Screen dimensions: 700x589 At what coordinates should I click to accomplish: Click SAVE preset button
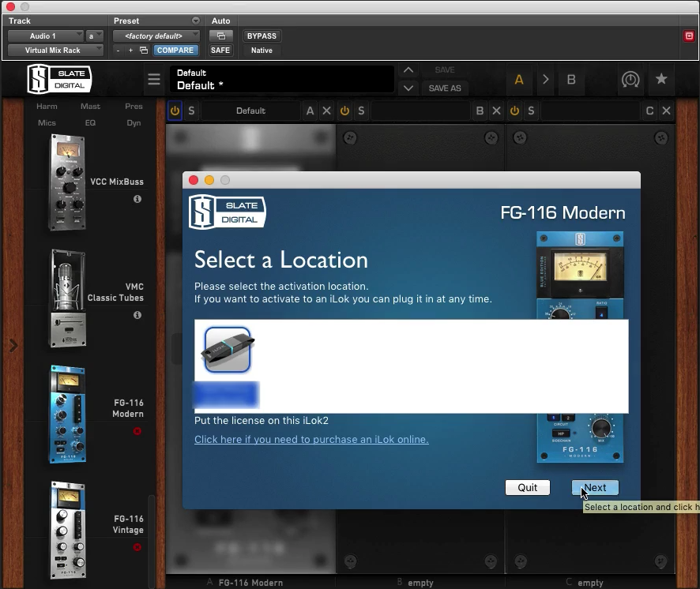click(445, 70)
